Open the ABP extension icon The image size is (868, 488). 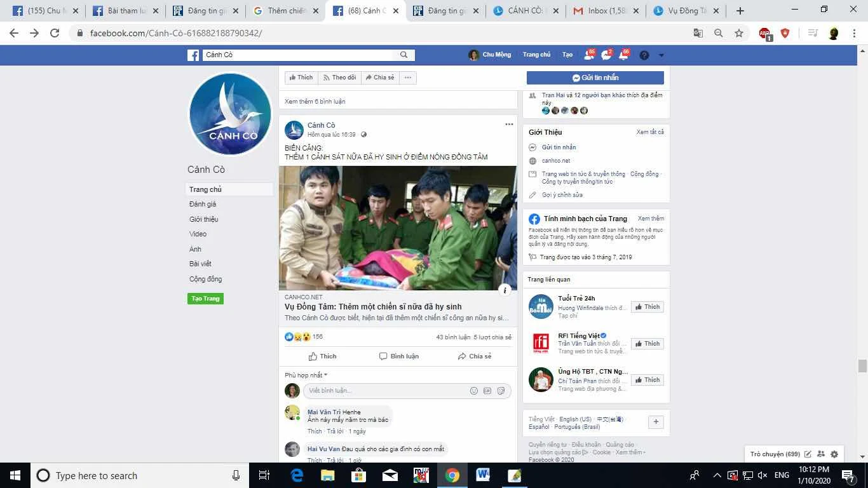pos(765,34)
